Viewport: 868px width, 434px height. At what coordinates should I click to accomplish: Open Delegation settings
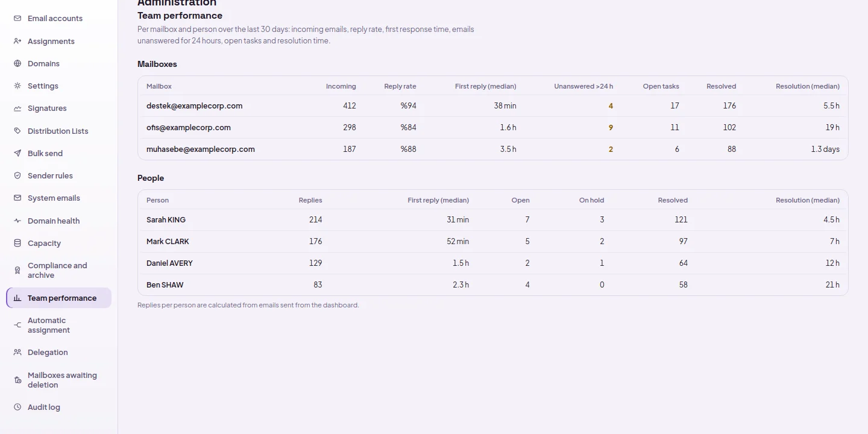coord(58,352)
